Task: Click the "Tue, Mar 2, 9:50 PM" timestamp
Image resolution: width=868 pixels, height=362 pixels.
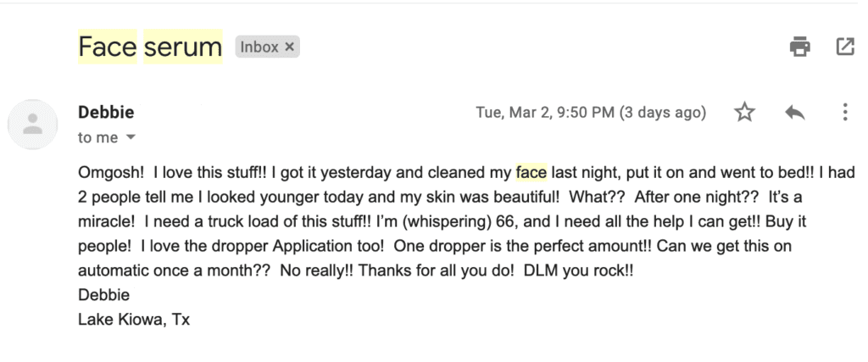Action: click(545, 113)
